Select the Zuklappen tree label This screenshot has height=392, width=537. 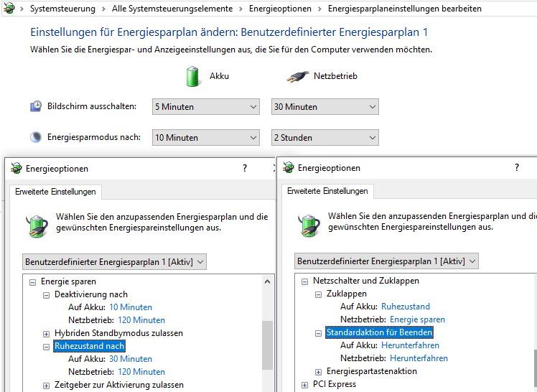pos(347,294)
